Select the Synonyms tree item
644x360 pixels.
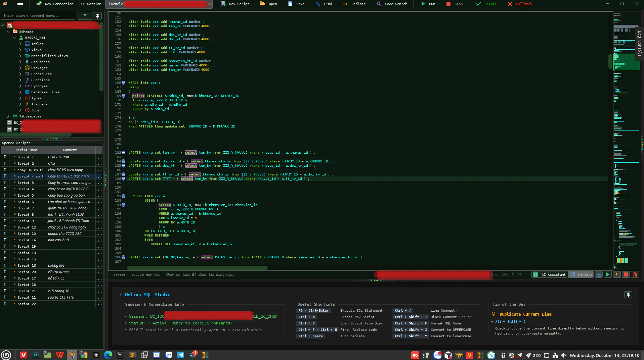(x=39, y=86)
